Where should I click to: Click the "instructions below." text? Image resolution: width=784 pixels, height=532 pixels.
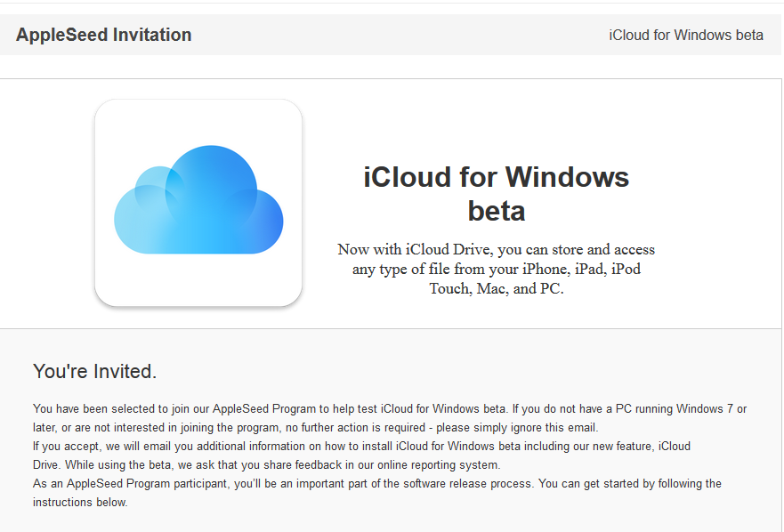click(80, 502)
